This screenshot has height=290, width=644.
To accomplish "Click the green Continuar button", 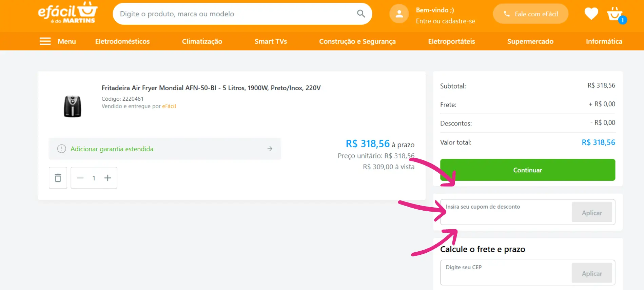I will click(x=527, y=170).
